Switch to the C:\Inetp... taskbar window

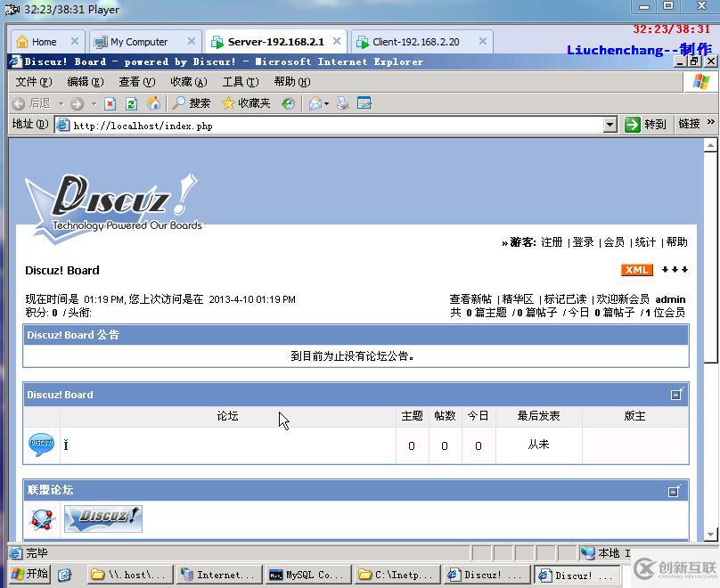[x=397, y=575]
